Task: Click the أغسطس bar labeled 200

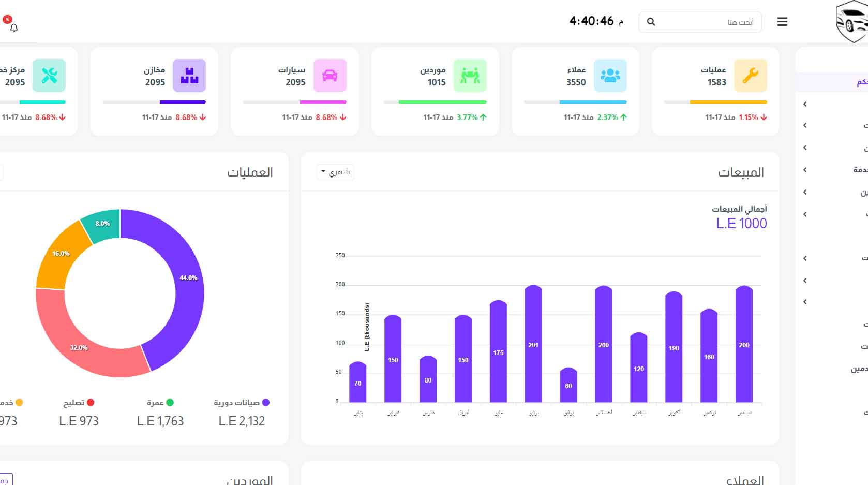Action: (x=604, y=344)
